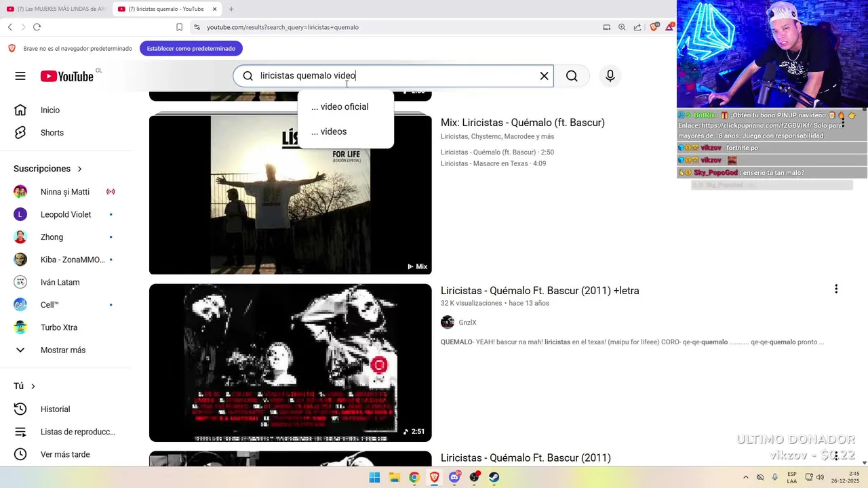Open ESP LAA language switcher
Image resolution: width=868 pixels, height=488 pixels.
(792, 477)
